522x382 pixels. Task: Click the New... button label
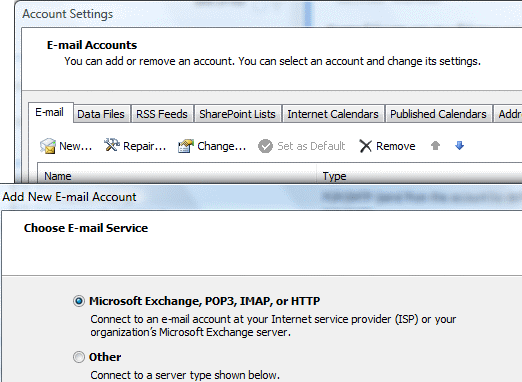coord(76,146)
